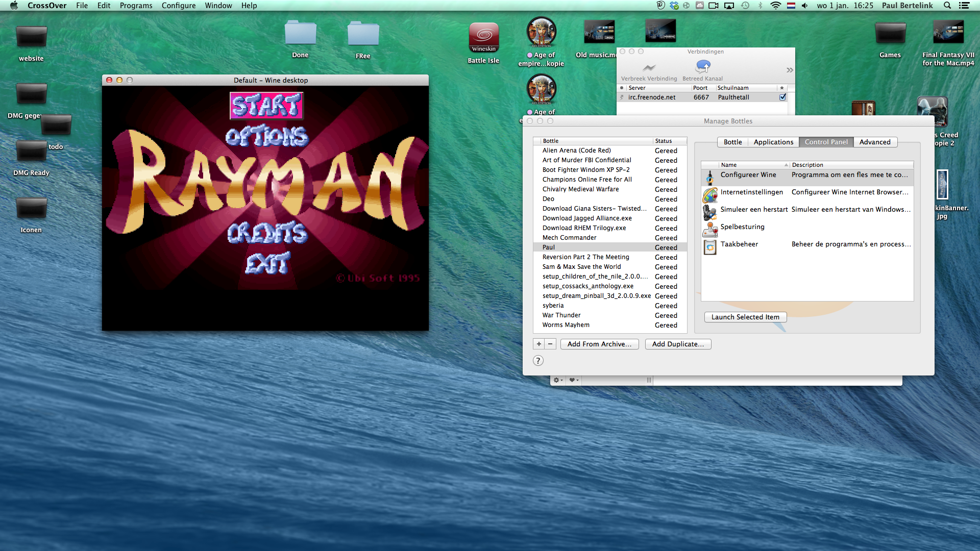Click the help question mark button

[x=538, y=360]
